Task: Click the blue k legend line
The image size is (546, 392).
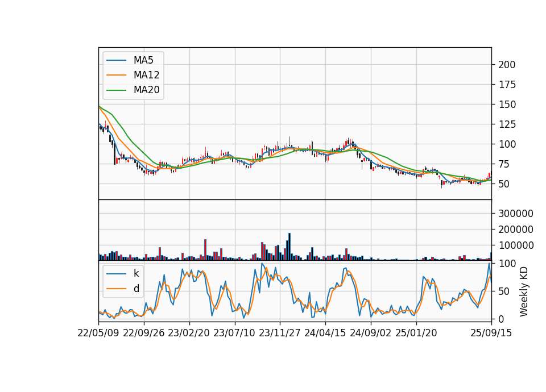Action: [116, 273]
